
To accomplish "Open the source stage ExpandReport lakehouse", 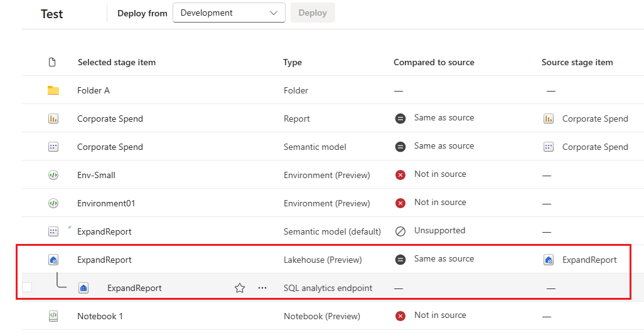I will [589, 260].
